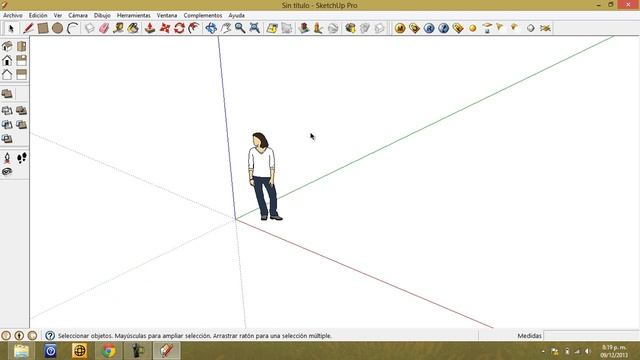Screen dimensions: 640x360
Task: Choose the Circle drawing tool
Action: pyautogui.click(x=57, y=28)
